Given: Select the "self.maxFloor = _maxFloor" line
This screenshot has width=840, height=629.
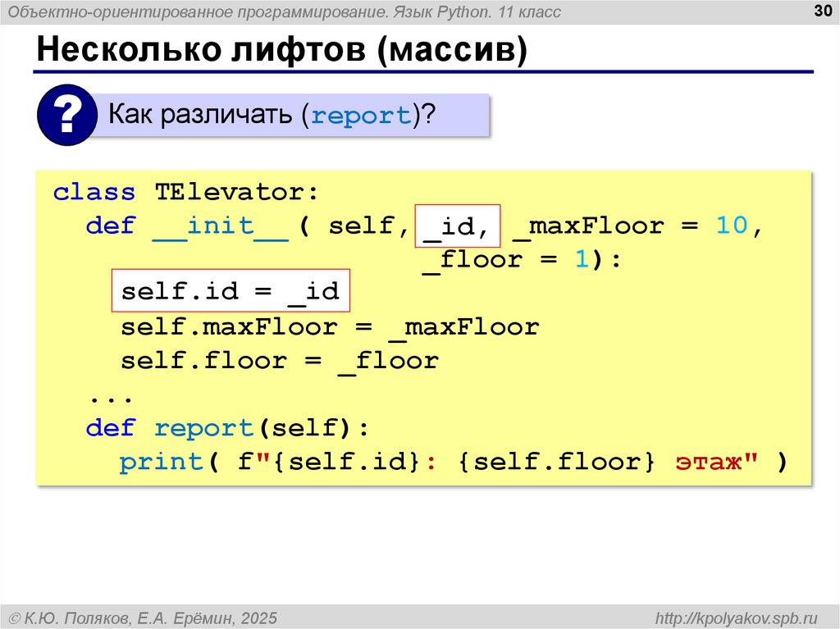Looking at the screenshot, I should tap(330, 327).
